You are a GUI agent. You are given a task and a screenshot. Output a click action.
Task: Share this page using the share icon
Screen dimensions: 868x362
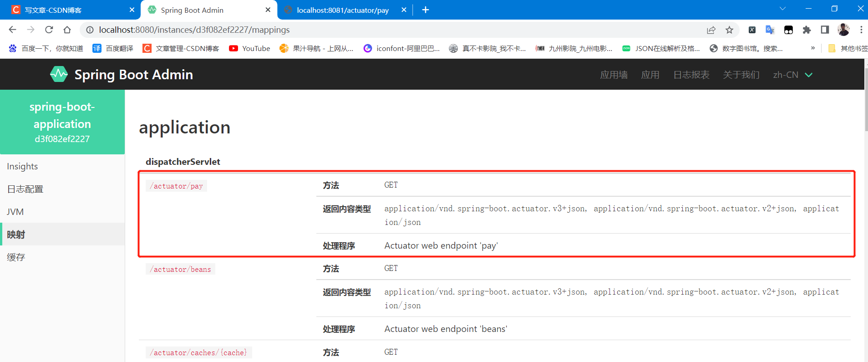tap(711, 30)
